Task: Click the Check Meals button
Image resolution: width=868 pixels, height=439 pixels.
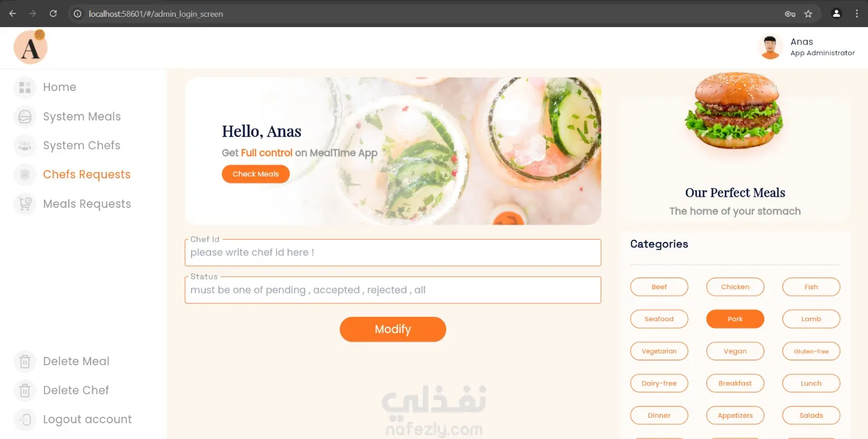Action: pos(256,174)
